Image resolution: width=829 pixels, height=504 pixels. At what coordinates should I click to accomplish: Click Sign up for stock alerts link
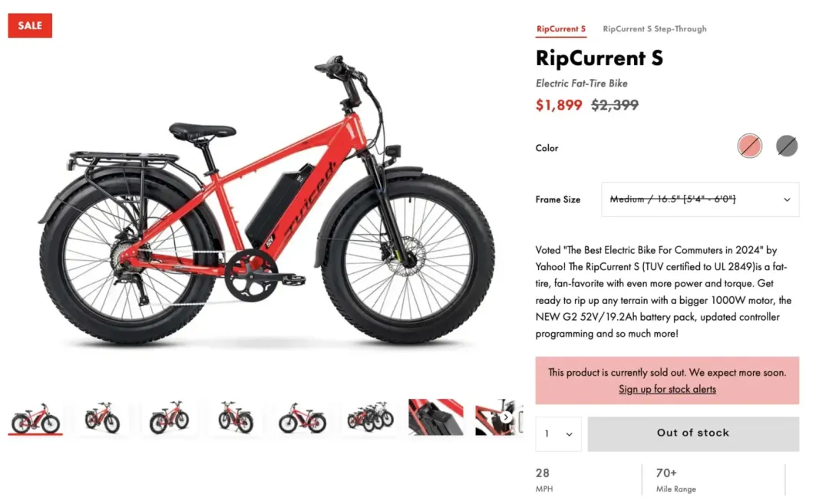667,389
